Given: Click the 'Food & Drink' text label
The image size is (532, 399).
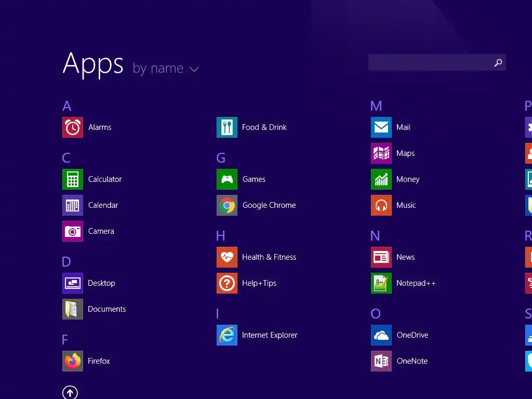Looking at the screenshot, I should pos(264,127).
